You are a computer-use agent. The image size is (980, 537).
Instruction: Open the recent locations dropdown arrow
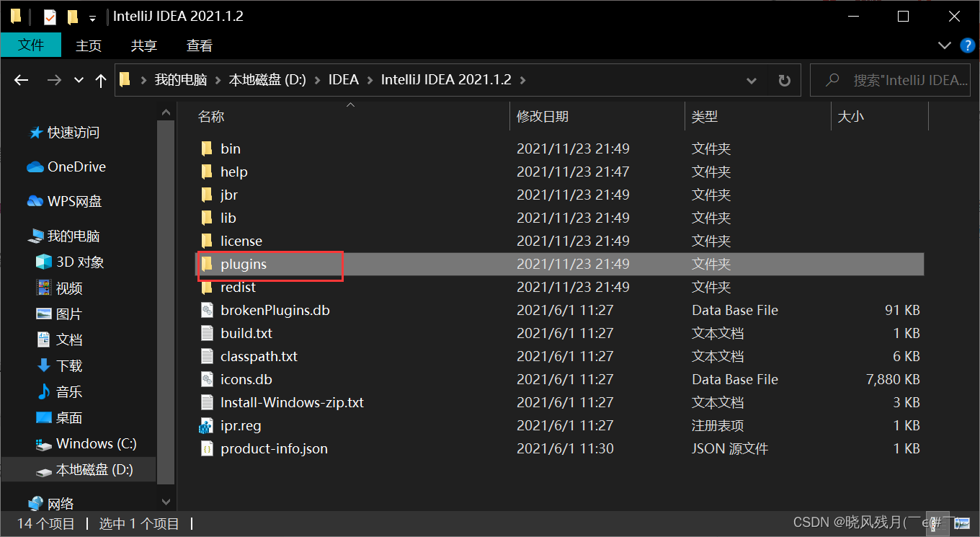click(79, 80)
